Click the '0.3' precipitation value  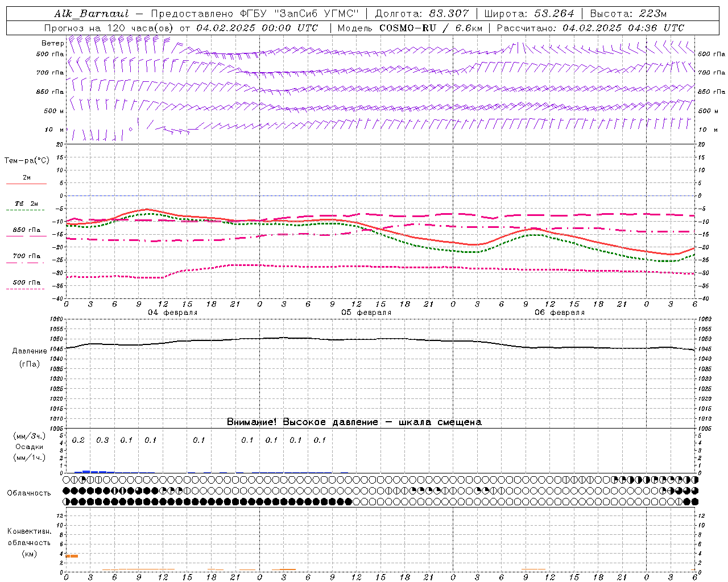pos(102,440)
